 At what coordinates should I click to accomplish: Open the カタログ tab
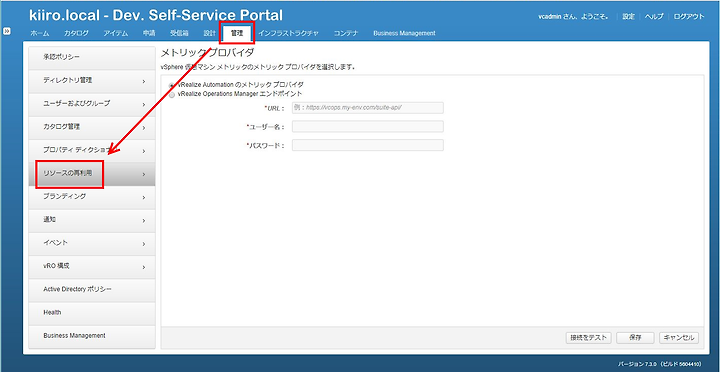pos(76,33)
